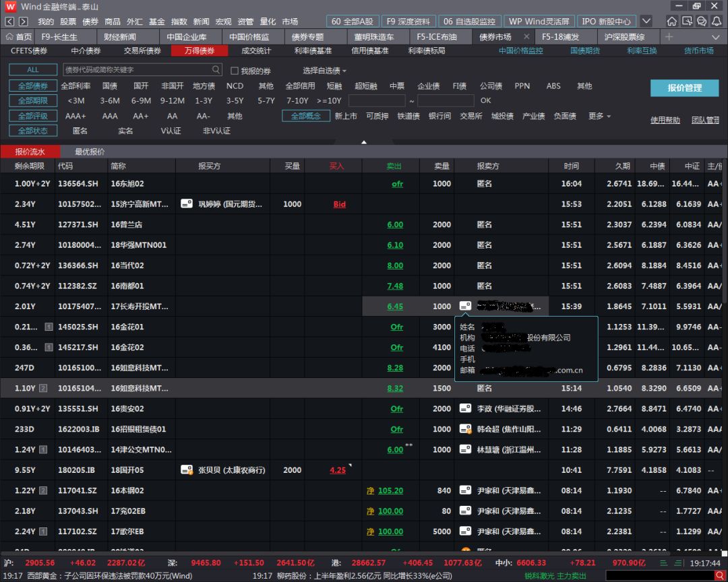
Task: Open contact card icon for 巩婷婷 row
Action: click(187, 203)
